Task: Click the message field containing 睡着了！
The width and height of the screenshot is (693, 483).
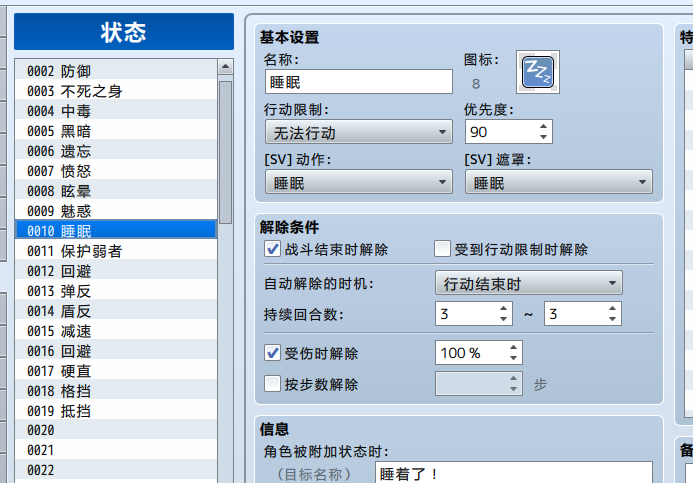Action: tap(514, 473)
